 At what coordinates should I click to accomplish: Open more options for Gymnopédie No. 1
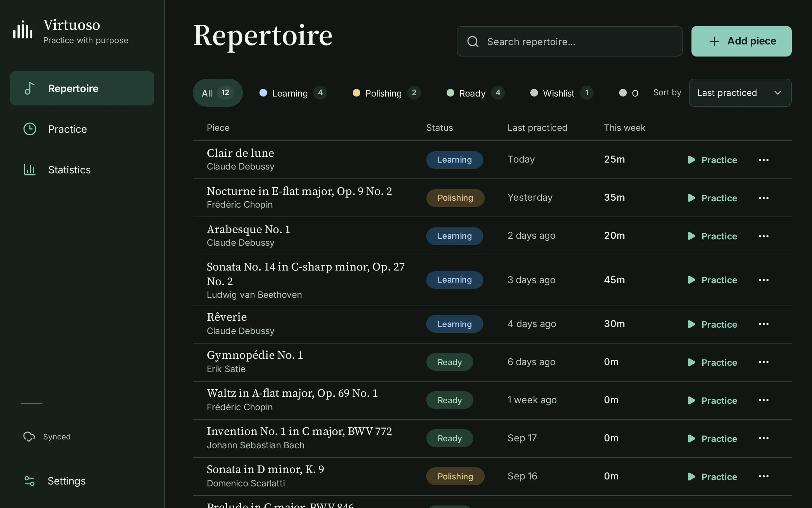pos(764,362)
